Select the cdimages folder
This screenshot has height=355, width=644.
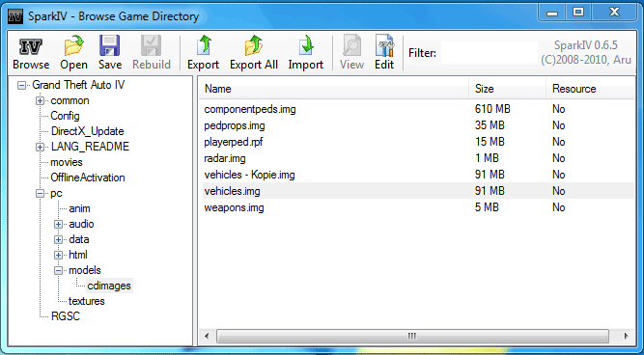[x=109, y=286]
